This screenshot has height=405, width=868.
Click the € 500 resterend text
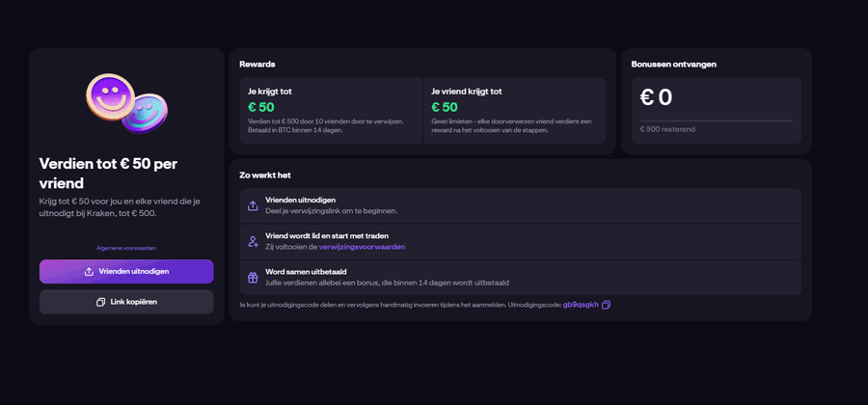pos(667,128)
